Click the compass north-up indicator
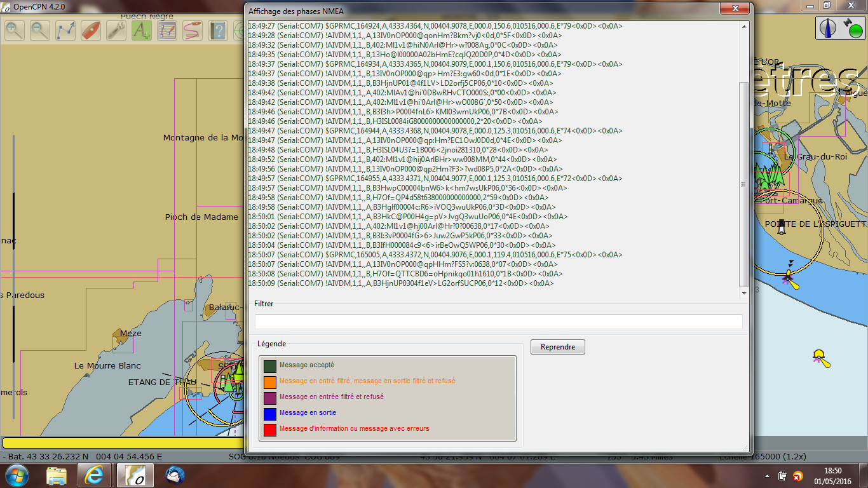 pos(828,28)
